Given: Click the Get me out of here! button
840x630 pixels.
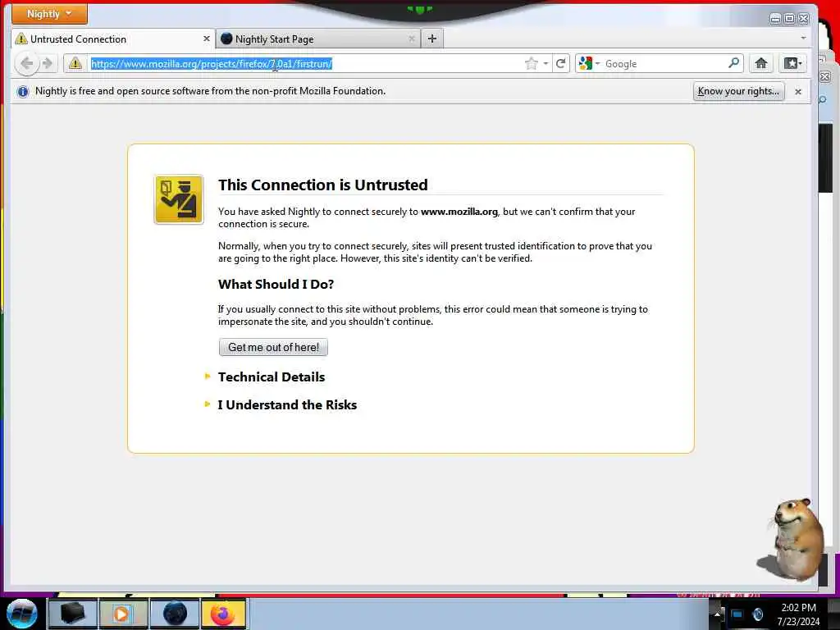Looking at the screenshot, I should 273,347.
